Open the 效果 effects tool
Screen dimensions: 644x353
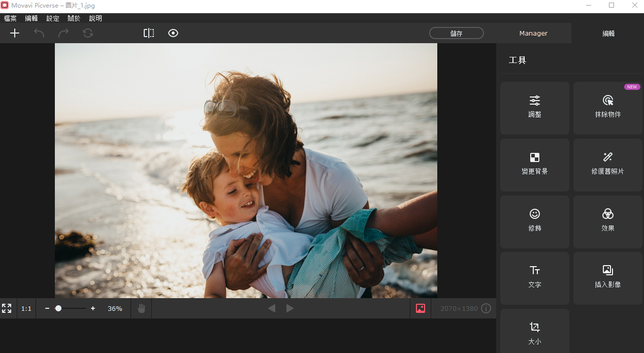(x=607, y=221)
